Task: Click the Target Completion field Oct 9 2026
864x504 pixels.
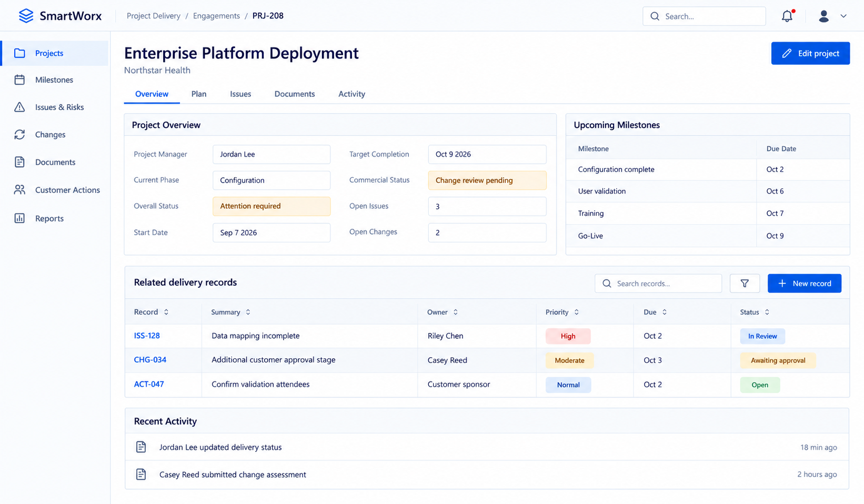Action: [x=487, y=154]
